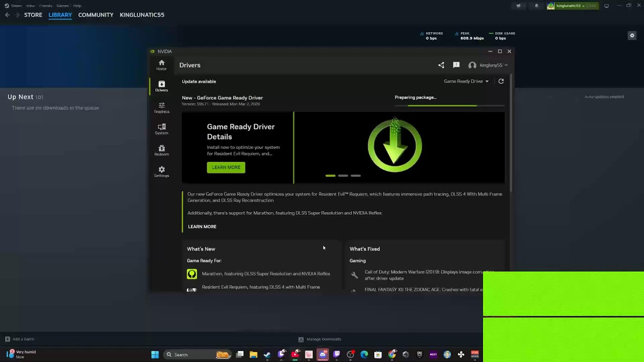Click the Preparing package progress bar

450,106
